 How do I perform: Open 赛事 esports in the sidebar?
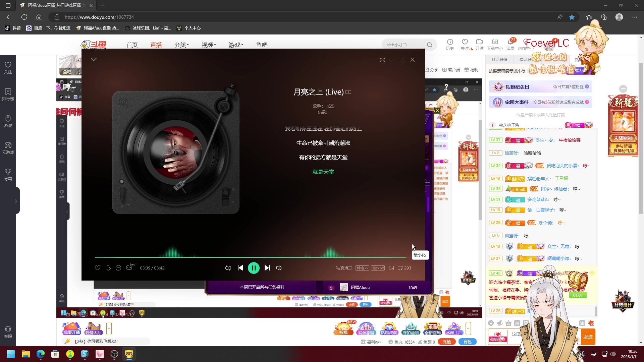[8, 175]
